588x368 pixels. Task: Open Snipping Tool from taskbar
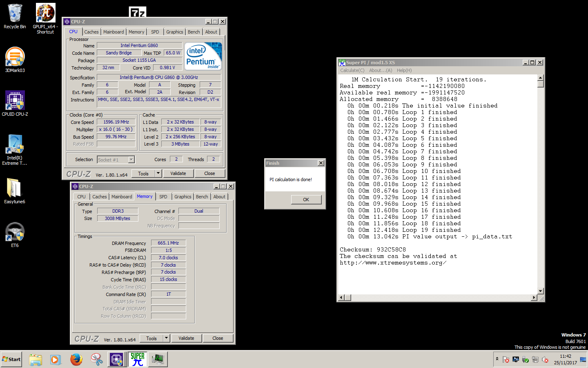pos(96,359)
